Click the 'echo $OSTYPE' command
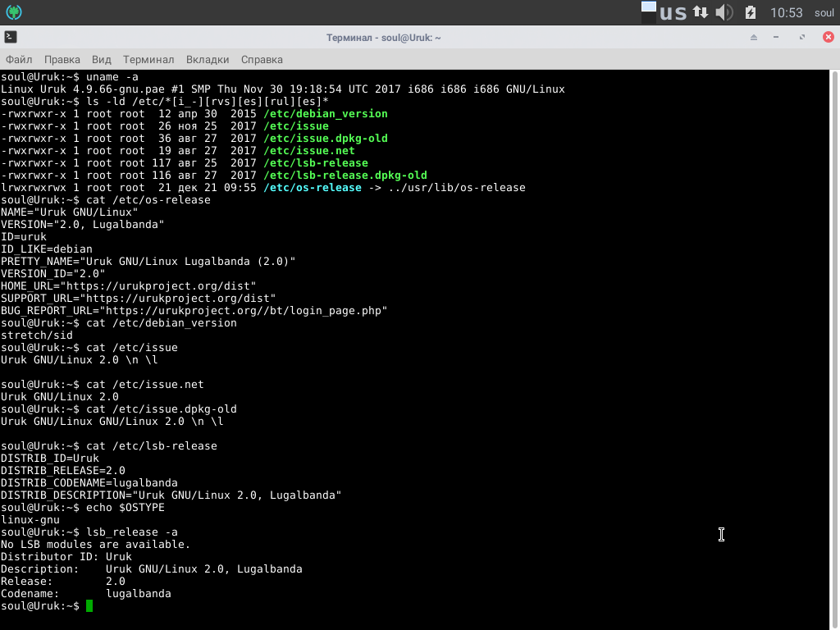The height and width of the screenshot is (630, 840). 126,507
